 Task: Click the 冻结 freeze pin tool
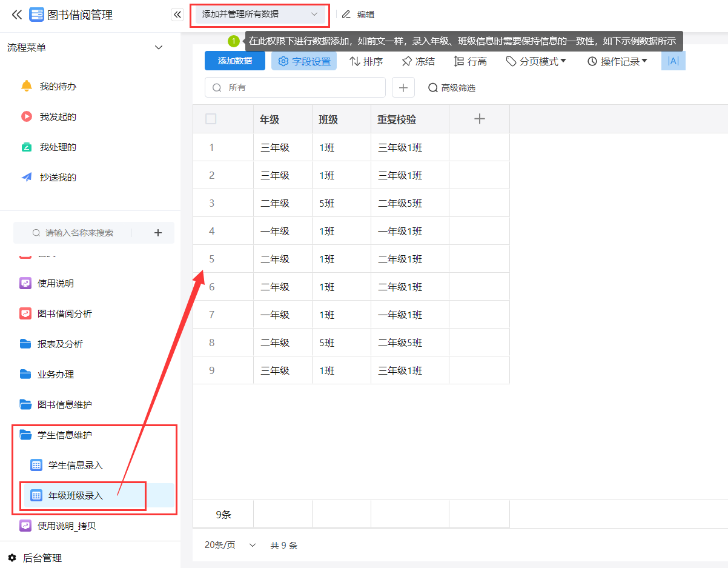tap(419, 61)
